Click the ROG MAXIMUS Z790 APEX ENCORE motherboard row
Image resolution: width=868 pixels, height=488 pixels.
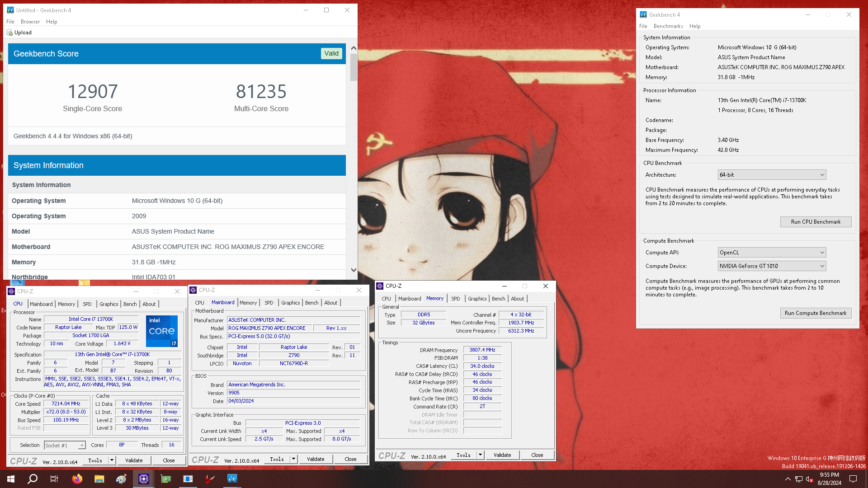177,247
